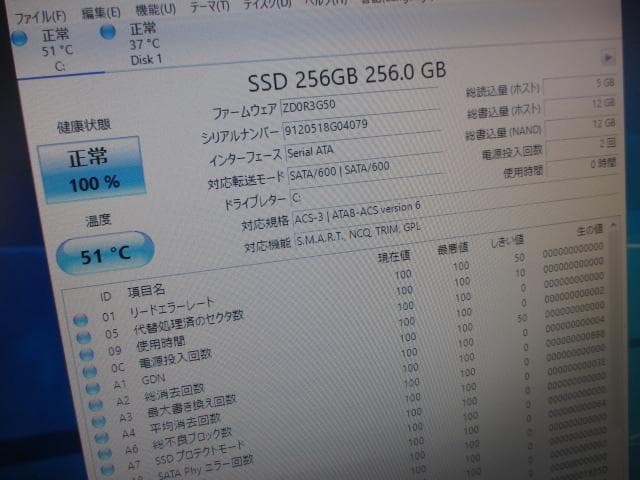Image resolution: width=640 pixels, height=480 pixels.
Task: Click the 温度 label
Action: (98, 221)
